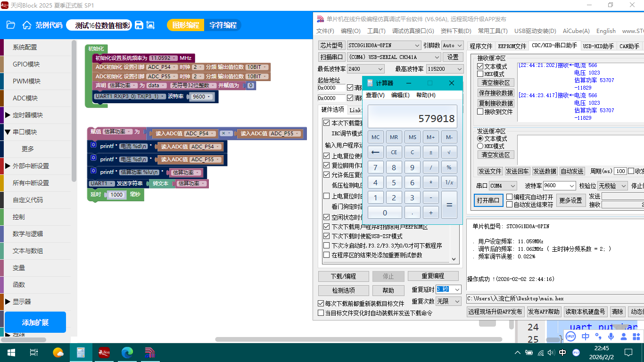Screen dimensions: 644x362
Task: Click the image export icon in header
Action: click(x=150, y=25)
